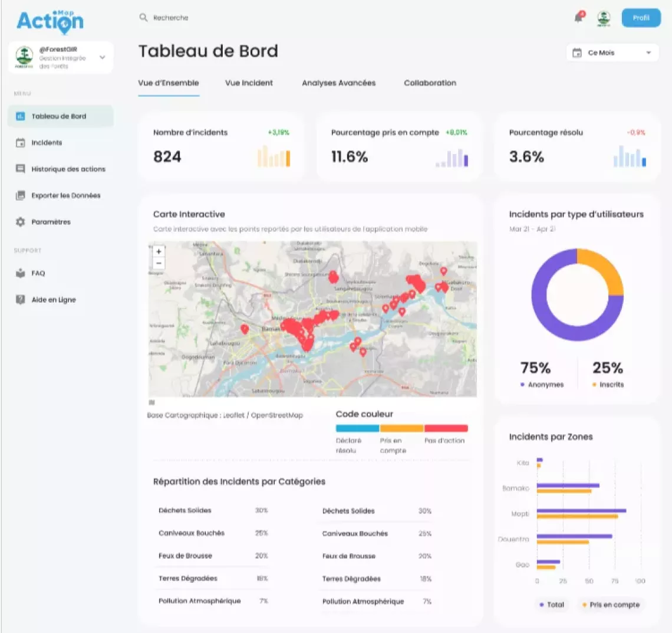Click the purple Mopti total bar
This screenshot has height=633, width=672.
pos(582,510)
